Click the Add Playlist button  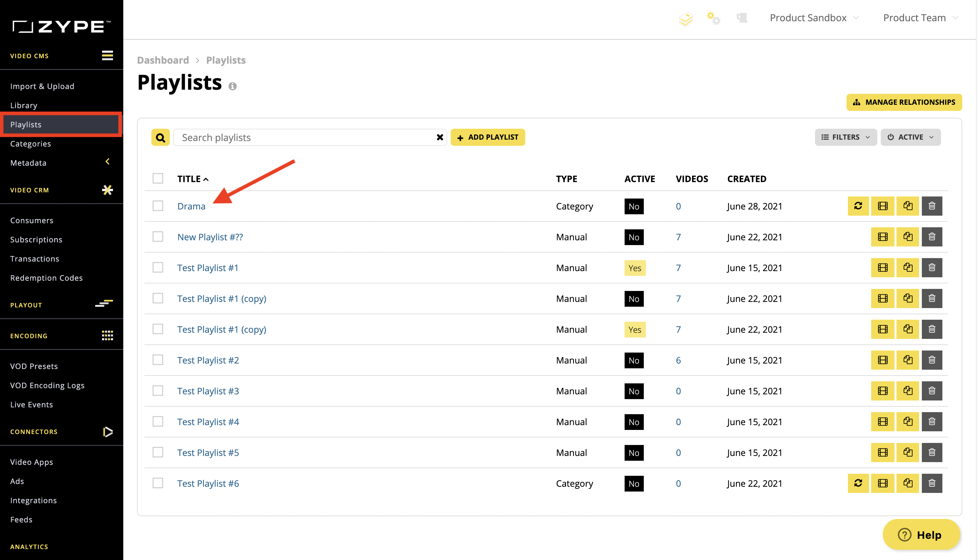coord(488,137)
